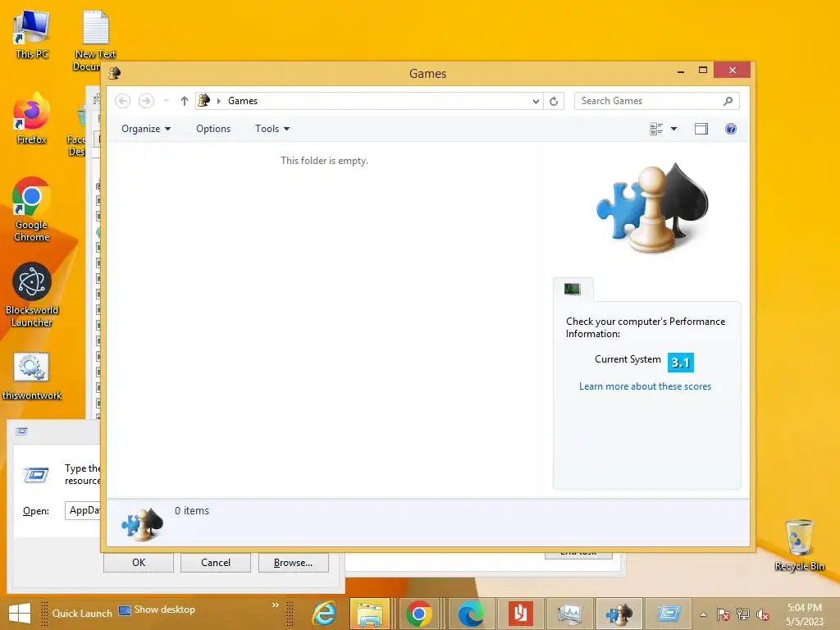840x630 pixels.
Task: Open the Organize menu
Action: click(146, 129)
